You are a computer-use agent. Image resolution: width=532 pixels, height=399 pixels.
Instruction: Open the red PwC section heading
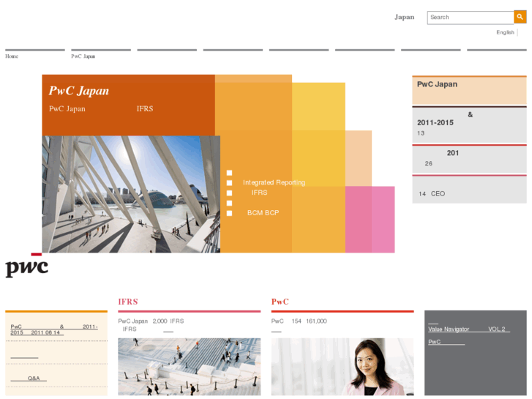280,302
